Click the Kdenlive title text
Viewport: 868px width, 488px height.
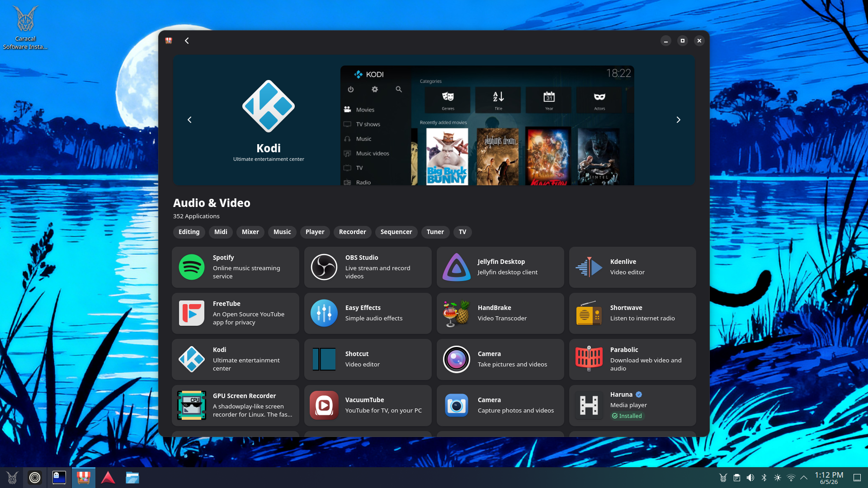pos(623,262)
